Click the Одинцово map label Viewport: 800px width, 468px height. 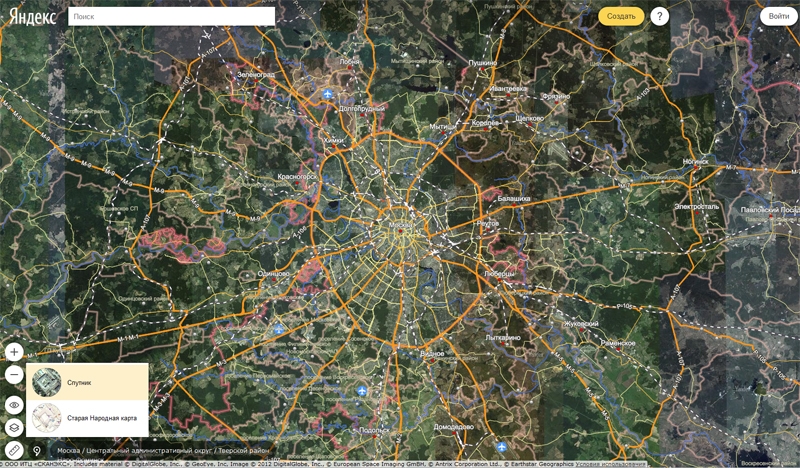pyautogui.click(x=273, y=274)
